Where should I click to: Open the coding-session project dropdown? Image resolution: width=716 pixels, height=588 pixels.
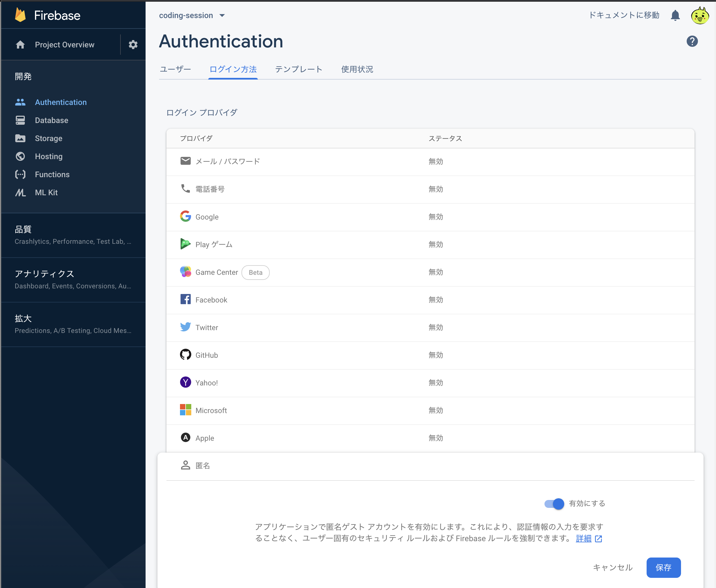(x=192, y=16)
